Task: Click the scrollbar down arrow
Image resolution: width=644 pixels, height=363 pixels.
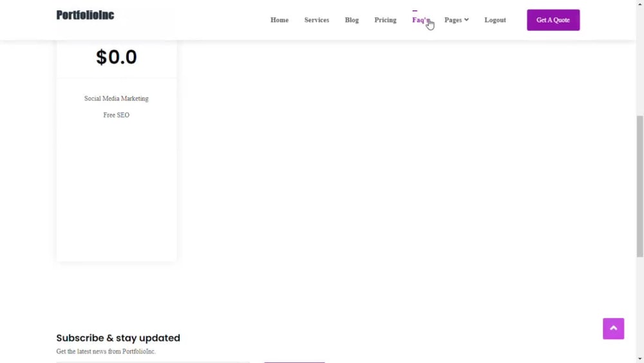Action: click(x=640, y=359)
